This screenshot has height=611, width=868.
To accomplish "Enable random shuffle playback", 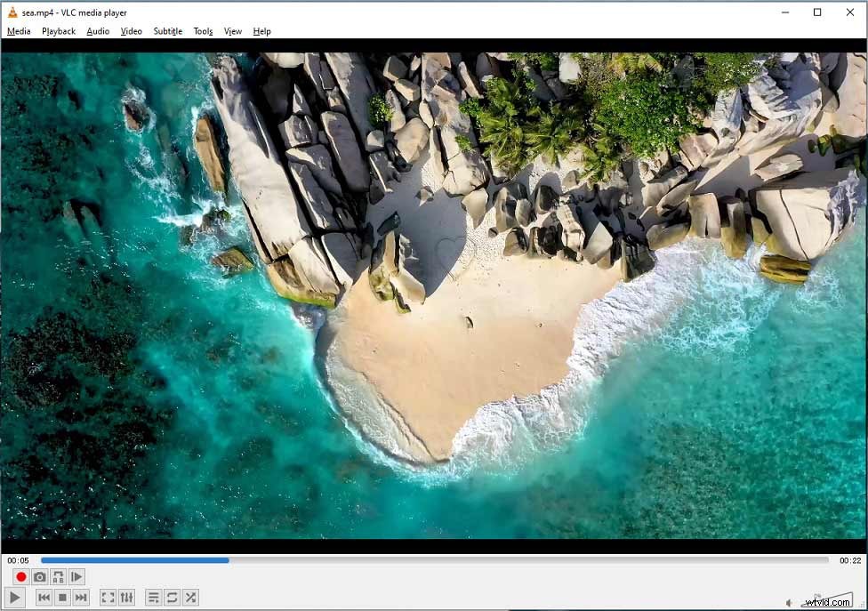I will [x=190, y=597].
